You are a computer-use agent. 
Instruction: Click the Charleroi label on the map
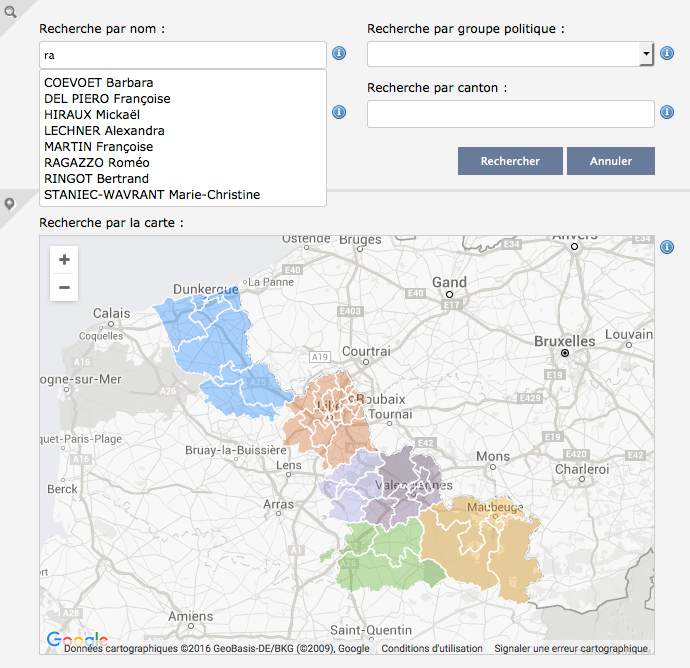click(x=582, y=470)
